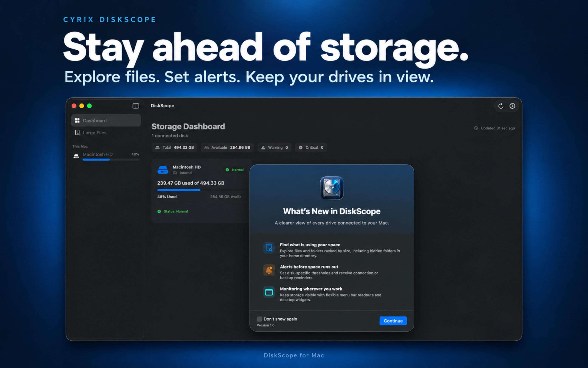Open settings via the gear icon
The image size is (588, 368).
[x=512, y=106]
